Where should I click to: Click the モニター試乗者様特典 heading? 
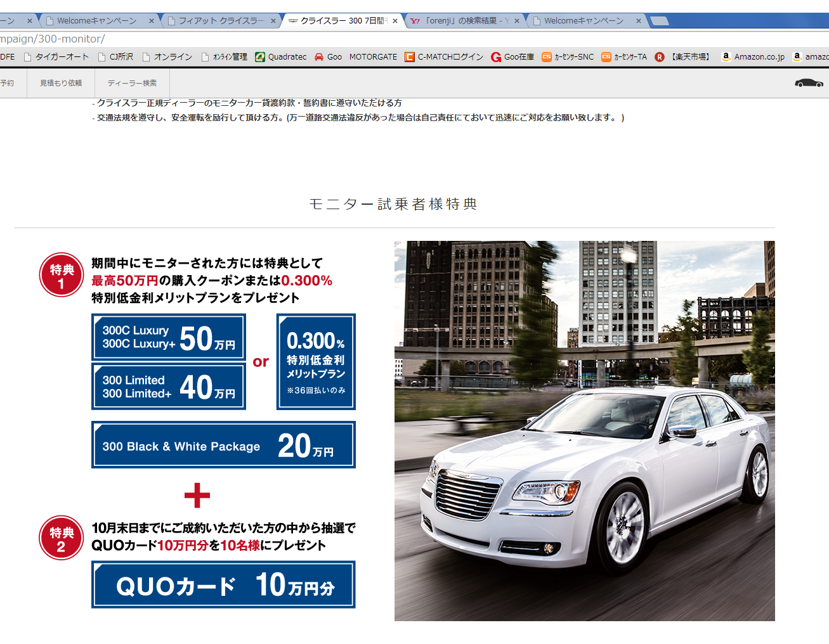coord(393,204)
